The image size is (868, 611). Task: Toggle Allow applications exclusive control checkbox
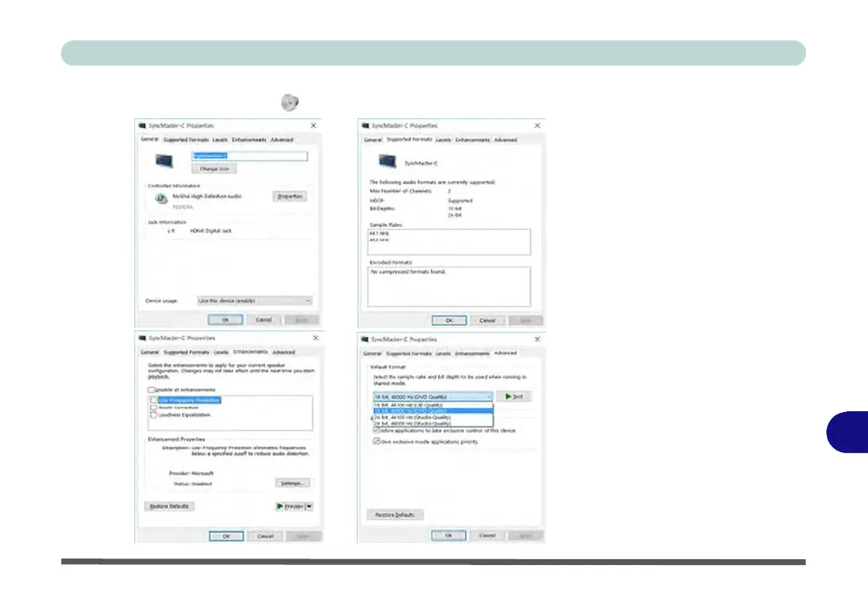point(376,430)
